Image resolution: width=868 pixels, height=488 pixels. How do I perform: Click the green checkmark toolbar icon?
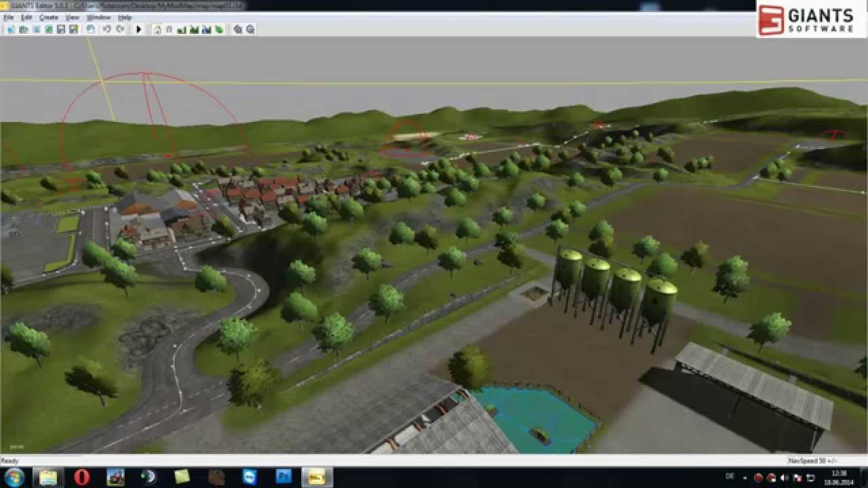tap(49, 29)
